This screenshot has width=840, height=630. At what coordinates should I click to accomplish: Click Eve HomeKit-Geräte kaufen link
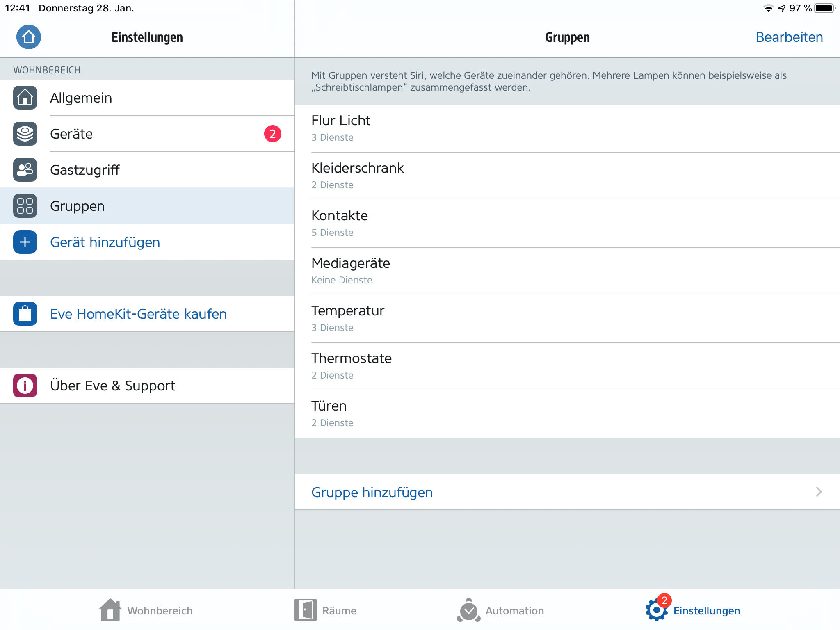click(138, 314)
